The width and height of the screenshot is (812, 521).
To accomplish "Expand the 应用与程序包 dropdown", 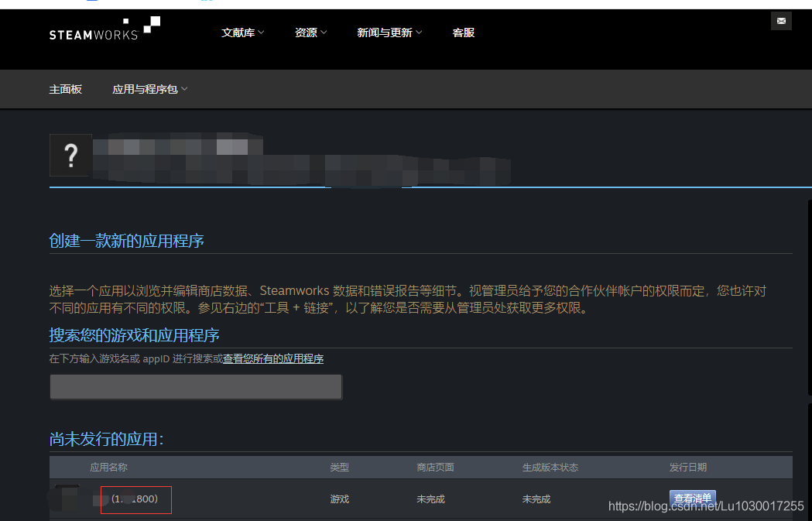I will [x=149, y=89].
